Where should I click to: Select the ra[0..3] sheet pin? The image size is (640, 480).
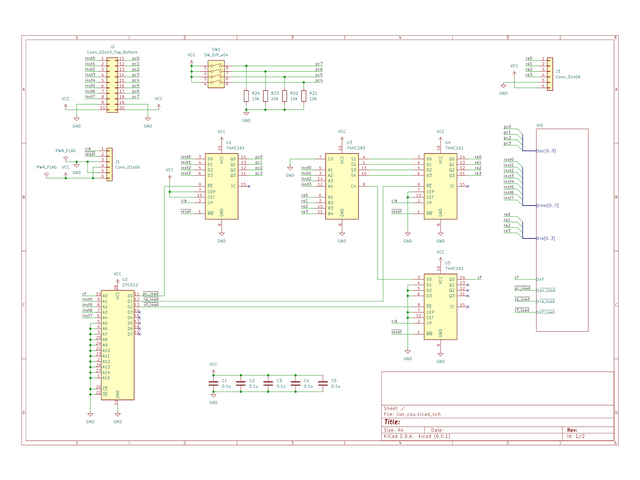(546, 238)
